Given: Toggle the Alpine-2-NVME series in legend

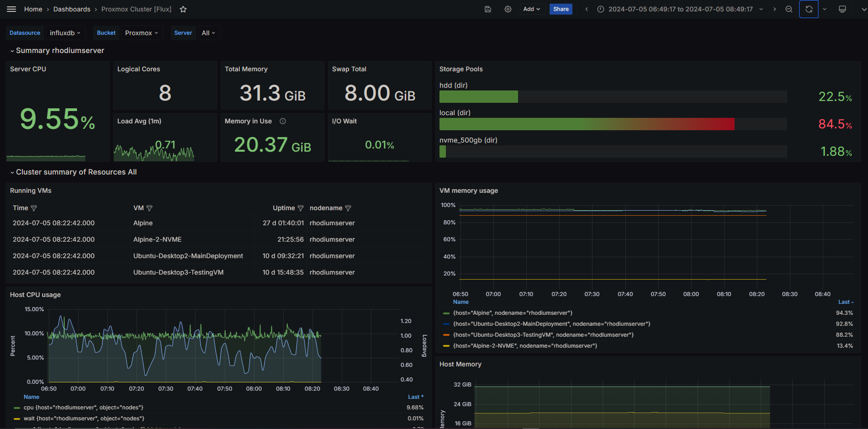Looking at the screenshot, I should (x=525, y=346).
